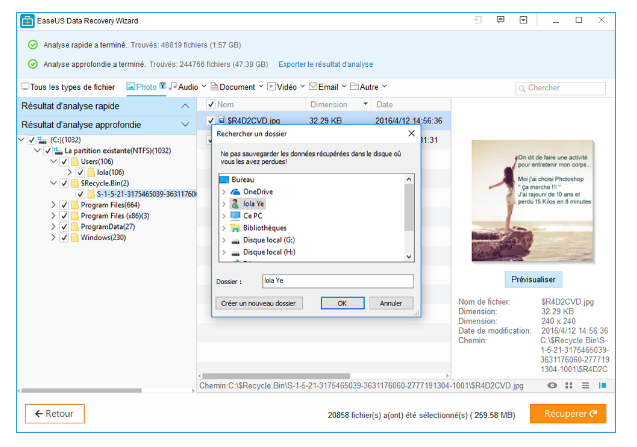Viewport: 637px width, 447px height.
Task: Open the Vidéo file type filter
Action: (286, 87)
